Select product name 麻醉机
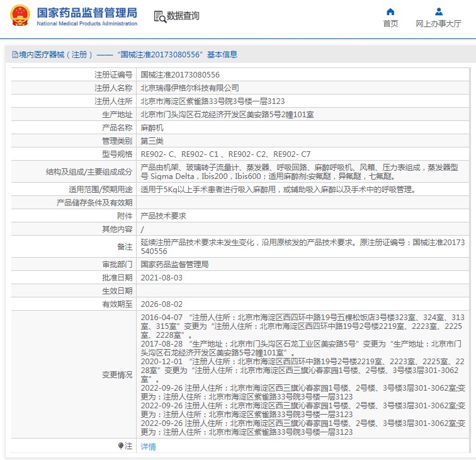The width and height of the screenshot is (476, 460). [x=152, y=128]
